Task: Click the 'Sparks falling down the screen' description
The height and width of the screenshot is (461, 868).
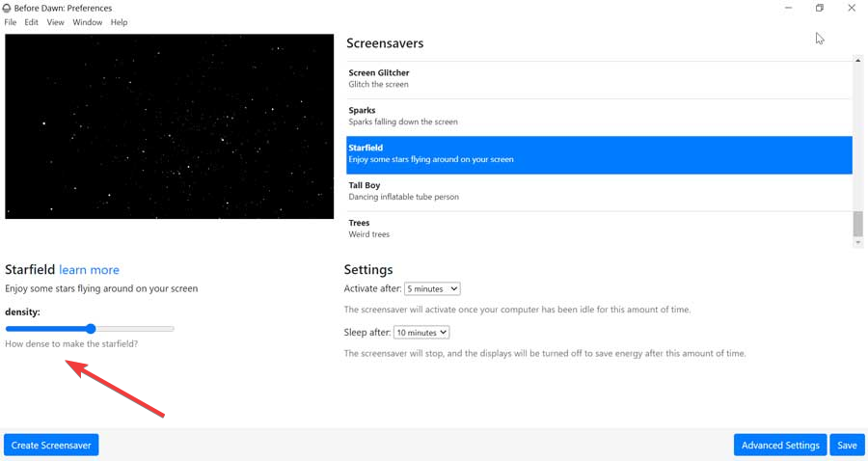Action: (x=403, y=122)
